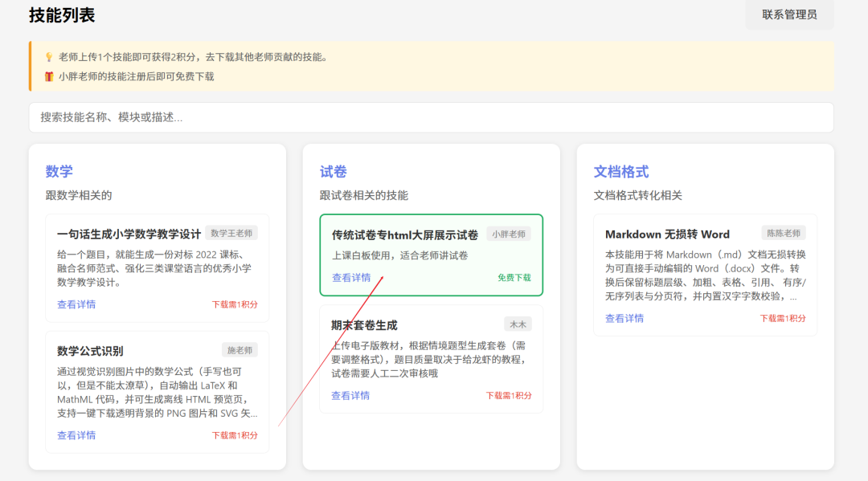Click 免费下载 on the 传统试卷 card
Image resolution: width=868 pixels, height=481 pixels.
(x=514, y=278)
